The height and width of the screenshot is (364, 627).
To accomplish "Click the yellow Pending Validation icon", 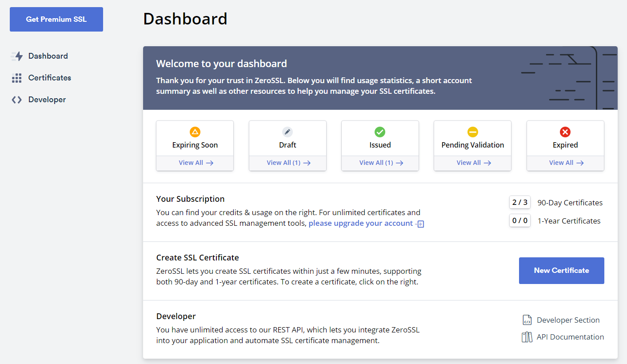I will click(x=472, y=132).
